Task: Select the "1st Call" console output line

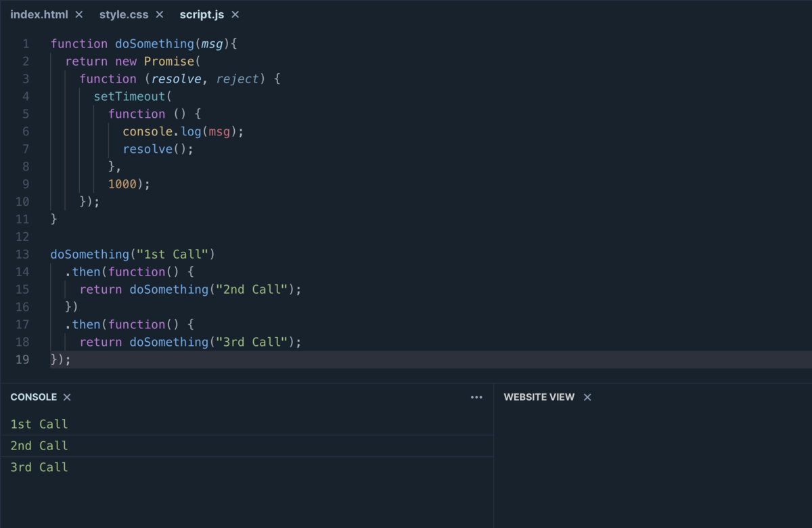Action: click(x=39, y=424)
